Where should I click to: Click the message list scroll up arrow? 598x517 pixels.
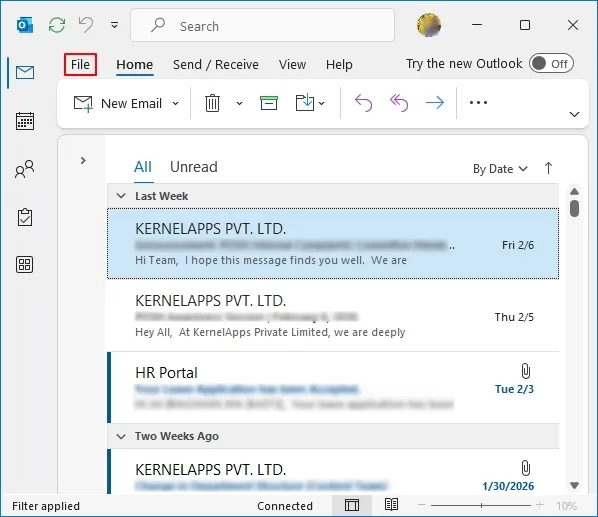tap(575, 191)
